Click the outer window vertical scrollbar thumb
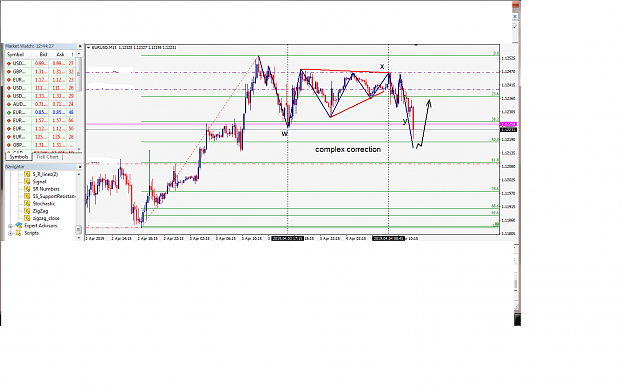The image size is (625, 391). coord(515,284)
